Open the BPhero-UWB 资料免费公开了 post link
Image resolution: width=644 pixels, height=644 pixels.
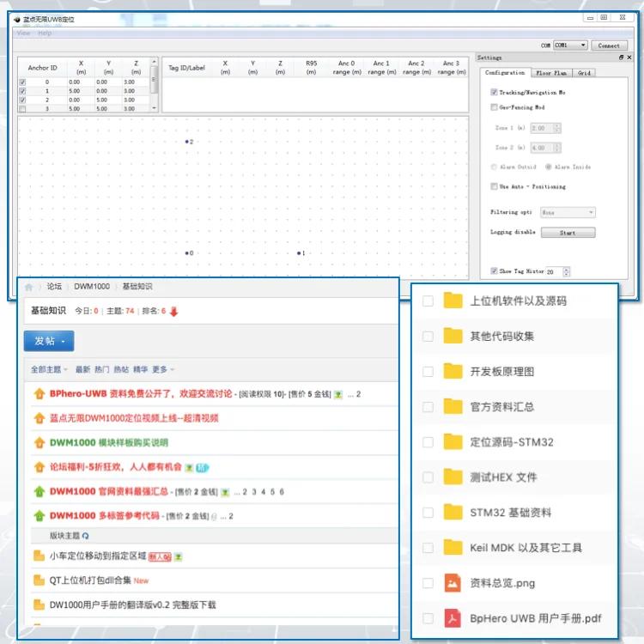141,394
